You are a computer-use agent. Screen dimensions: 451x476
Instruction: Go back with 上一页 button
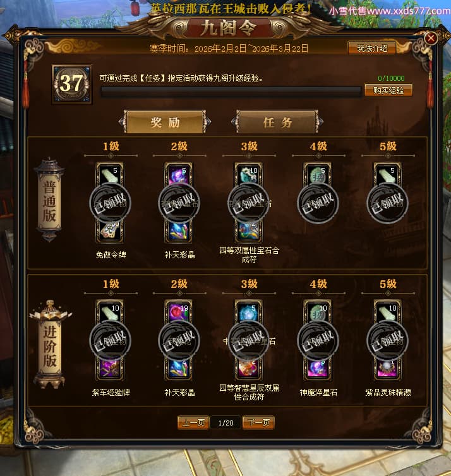(193, 422)
